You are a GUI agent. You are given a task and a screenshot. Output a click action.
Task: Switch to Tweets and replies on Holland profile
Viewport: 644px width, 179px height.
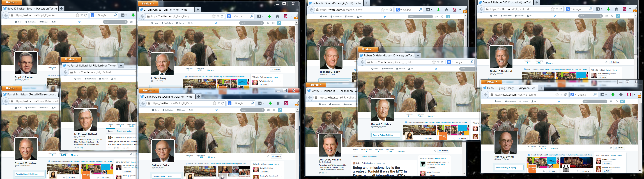pos(369,157)
